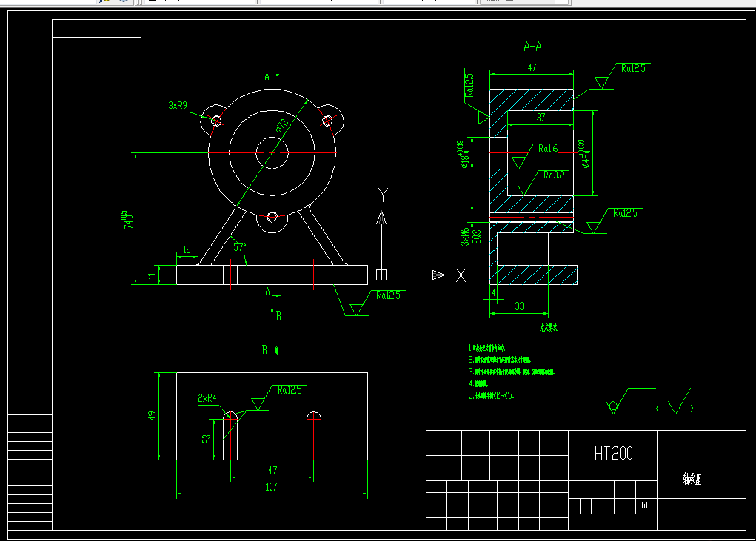Select the 2xR4 radius annotation
This screenshot has width=756, height=541.
(x=207, y=398)
